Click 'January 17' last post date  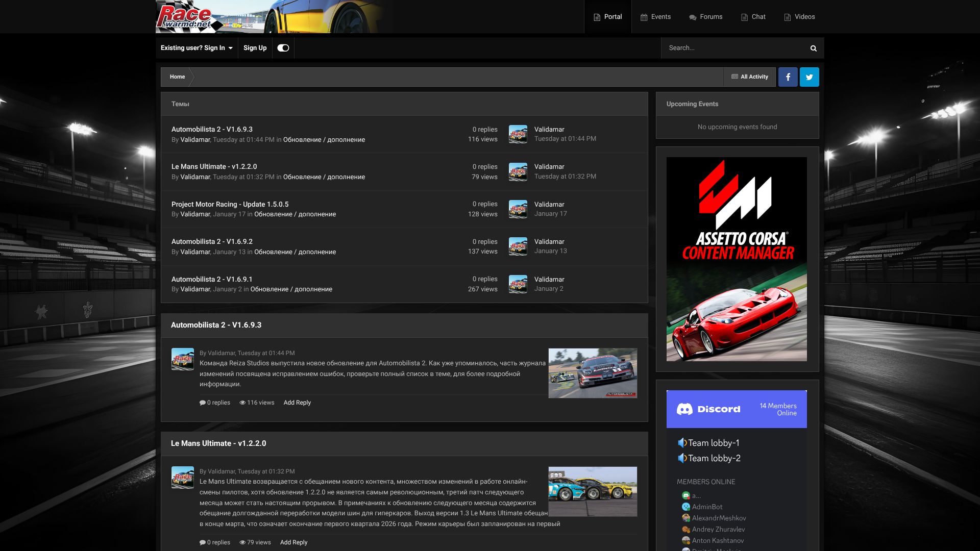pos(550,214)
